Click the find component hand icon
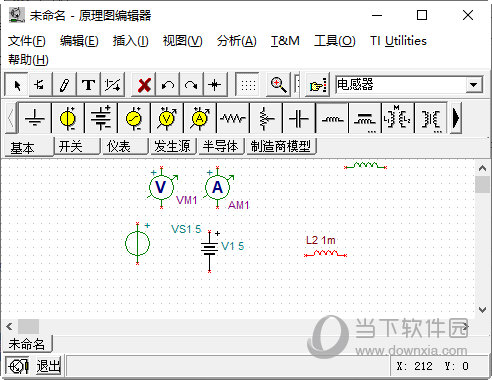Image resolution: width=492 pixels, height=380 pixels. point(317,85)
